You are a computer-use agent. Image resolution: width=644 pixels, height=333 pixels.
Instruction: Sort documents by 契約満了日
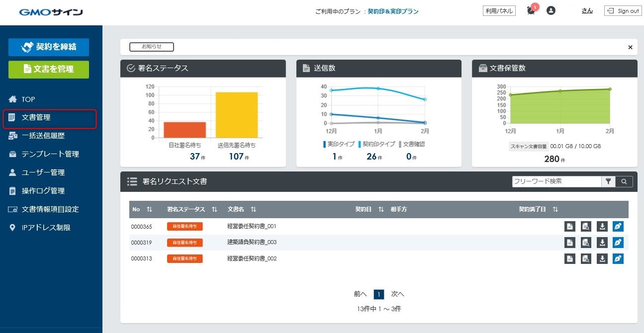[x=555, y=209]
